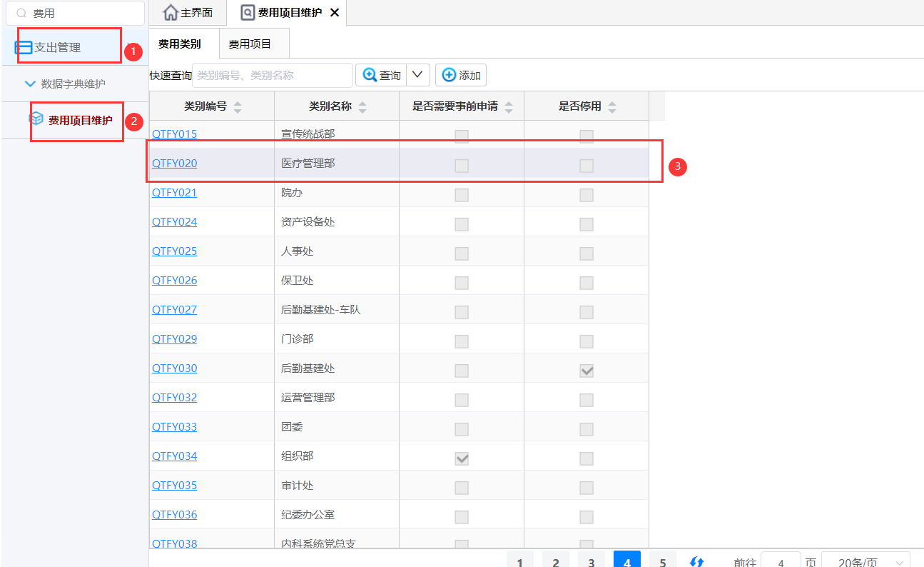This screenshot has width=924, height=567.
Task: Open the QTFY029 link
Action: click(174, 339)
